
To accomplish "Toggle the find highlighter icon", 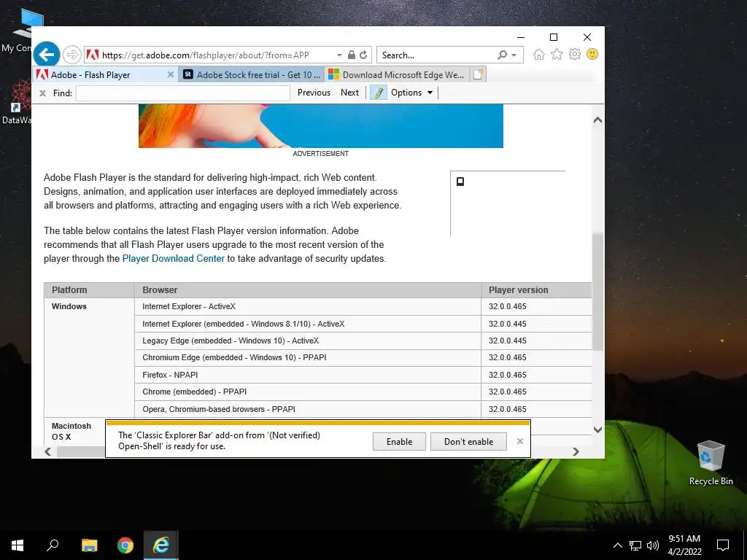I will [x=379, y=93].
